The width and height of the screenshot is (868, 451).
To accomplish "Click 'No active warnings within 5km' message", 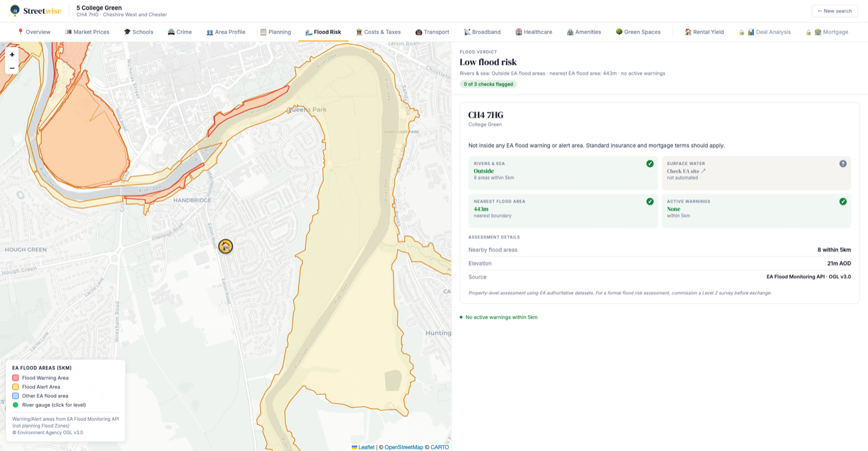I will tap(502, 317).
